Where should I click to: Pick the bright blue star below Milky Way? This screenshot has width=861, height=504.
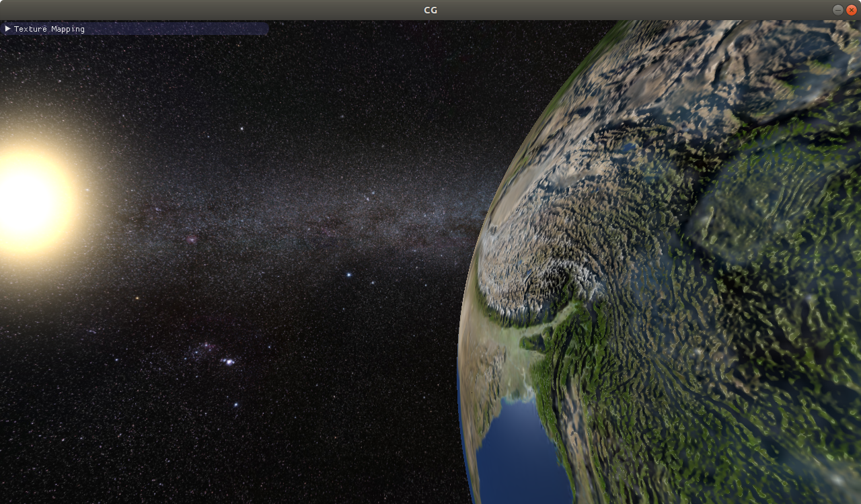(348, 274)
